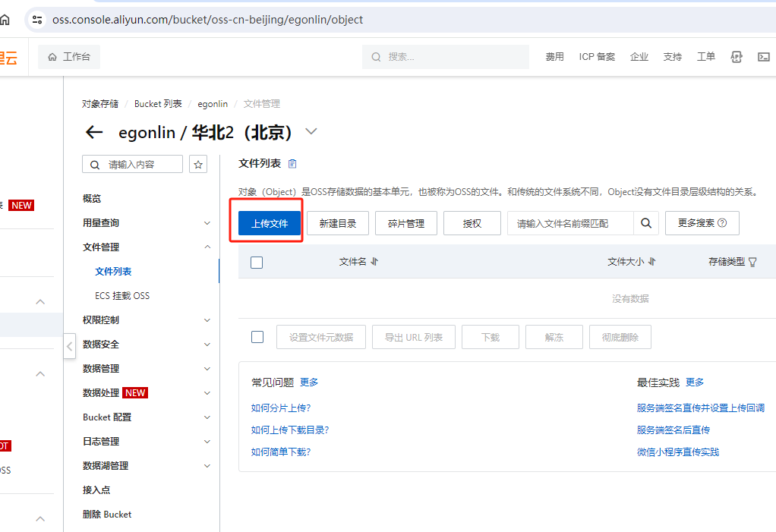Screen dimensions: 776x532
Task: Sort by 文件大小 using the sort icon
Action: tap(651, 262)
